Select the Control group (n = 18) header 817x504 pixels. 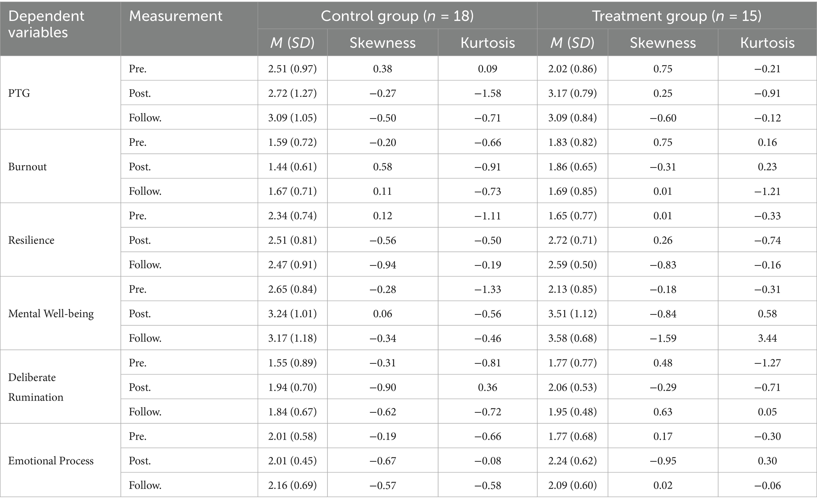click(x=397, y=16)
